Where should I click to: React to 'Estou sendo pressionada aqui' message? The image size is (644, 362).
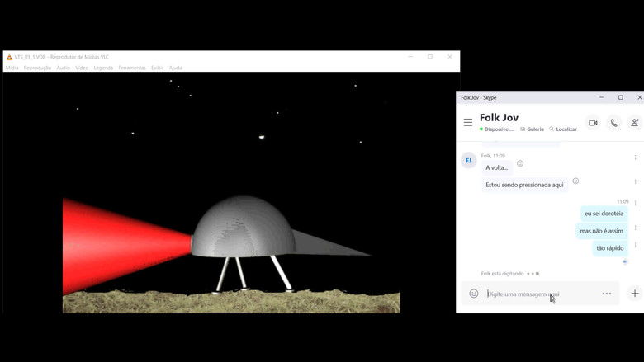tap(575, 181)
